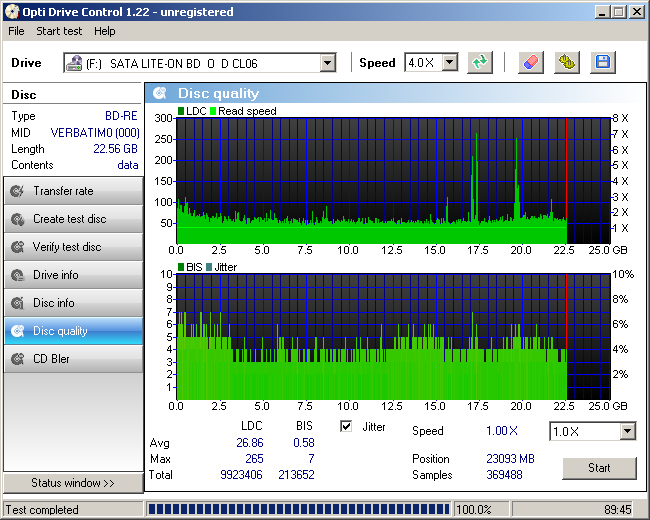Click the Start button
The height and width of the screenshot is (520, 650).
[599, 468]
